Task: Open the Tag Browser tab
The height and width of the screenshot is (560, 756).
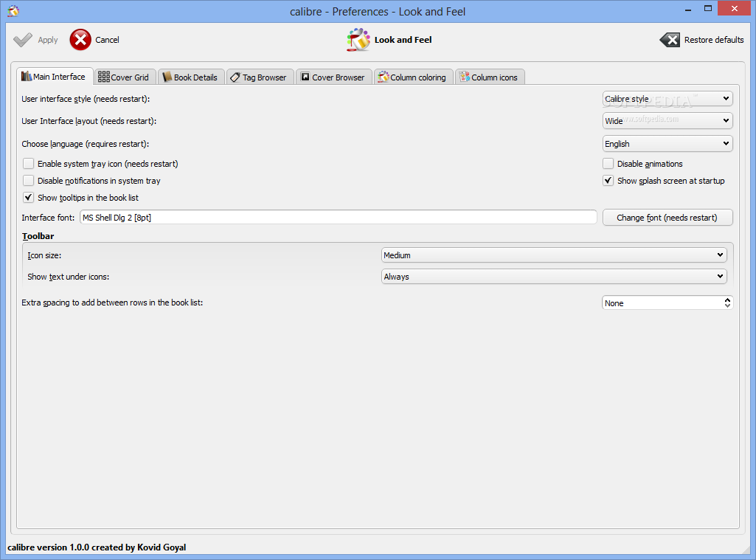Action: coord(260,77)
